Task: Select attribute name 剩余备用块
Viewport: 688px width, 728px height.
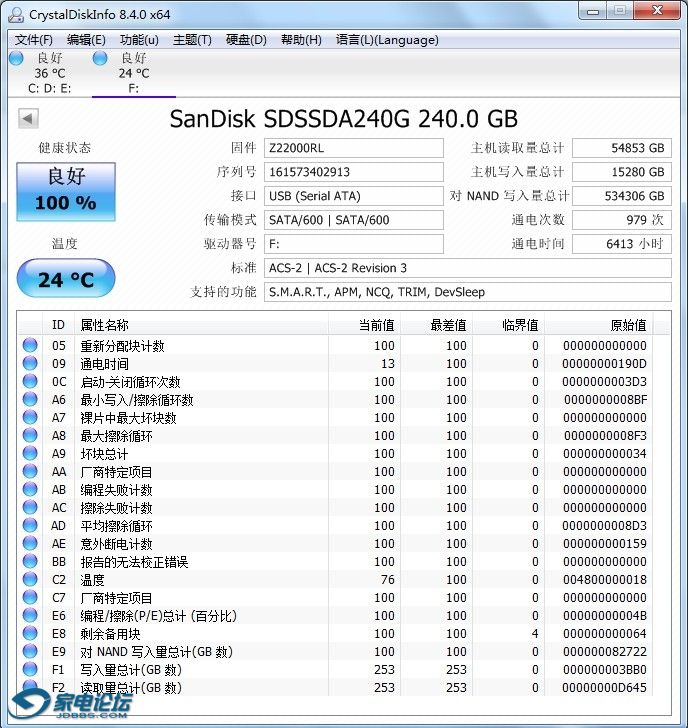Action: [110, 634]
